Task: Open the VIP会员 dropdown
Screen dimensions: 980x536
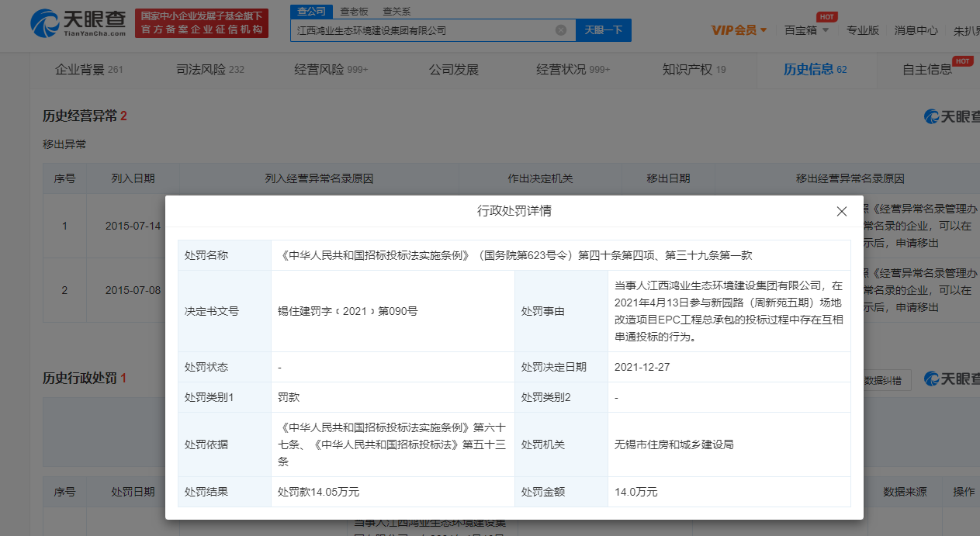Action: tap(739, 30)
